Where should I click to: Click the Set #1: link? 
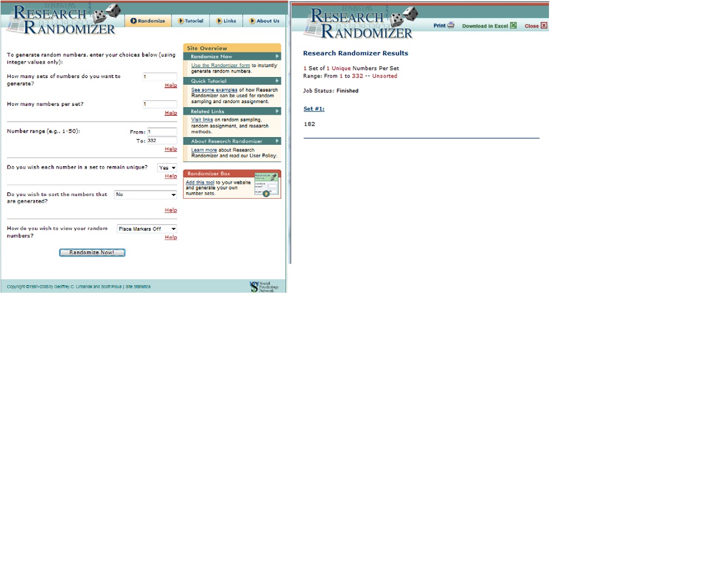(314, 109)
